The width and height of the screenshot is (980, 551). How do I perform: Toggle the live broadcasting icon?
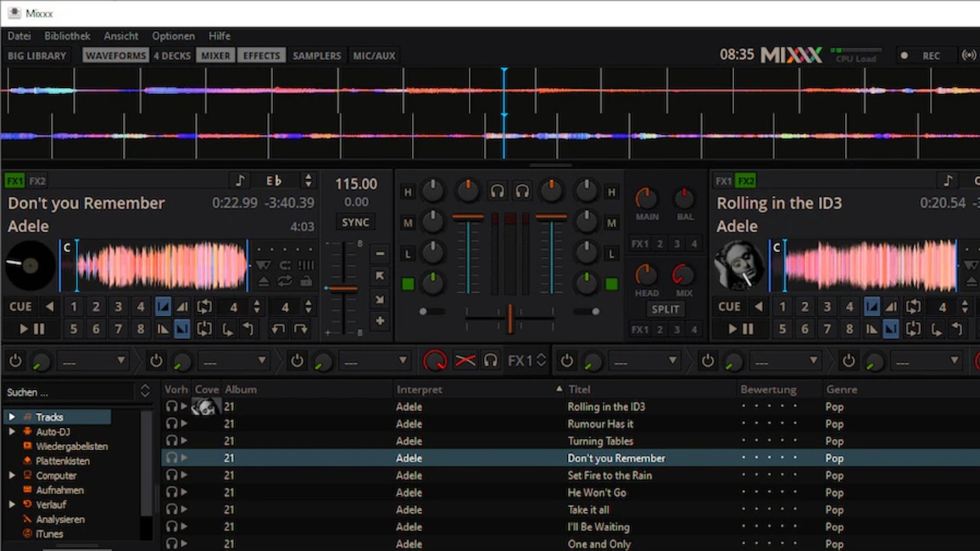coord(969,56)
